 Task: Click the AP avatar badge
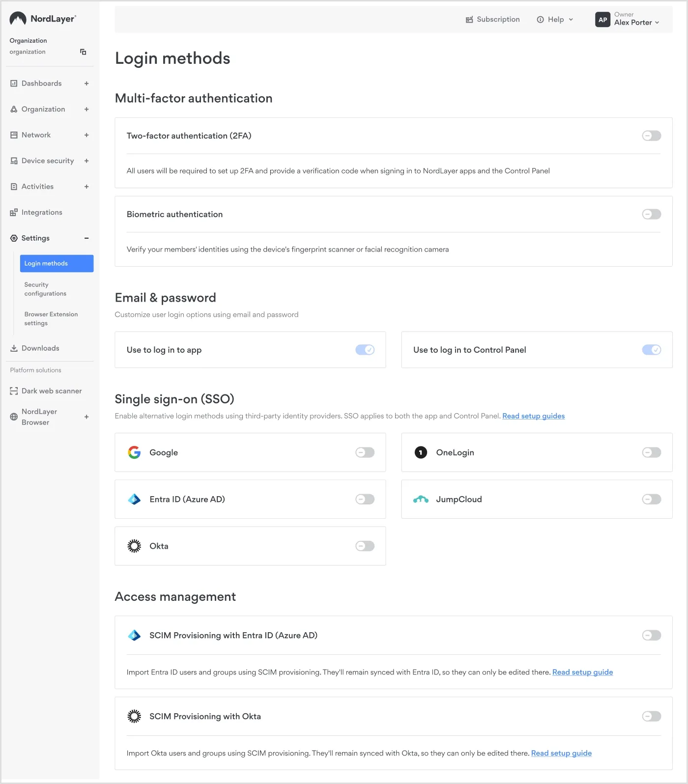click(x=602, y=20)
